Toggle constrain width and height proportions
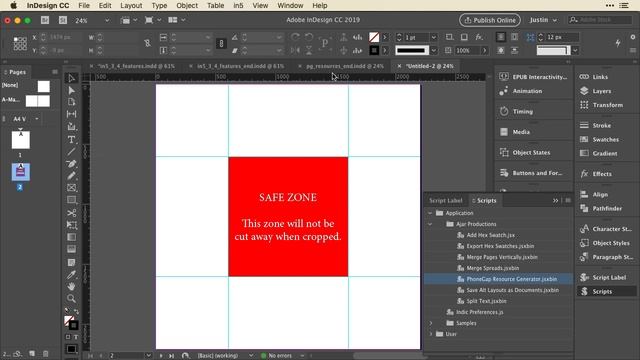 pos(147,43)
